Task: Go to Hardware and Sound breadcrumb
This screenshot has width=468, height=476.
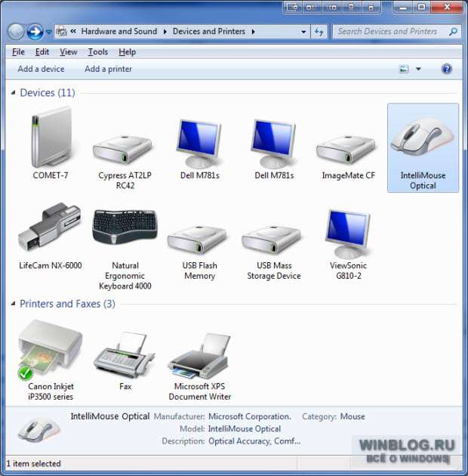Action: (119, 32)
